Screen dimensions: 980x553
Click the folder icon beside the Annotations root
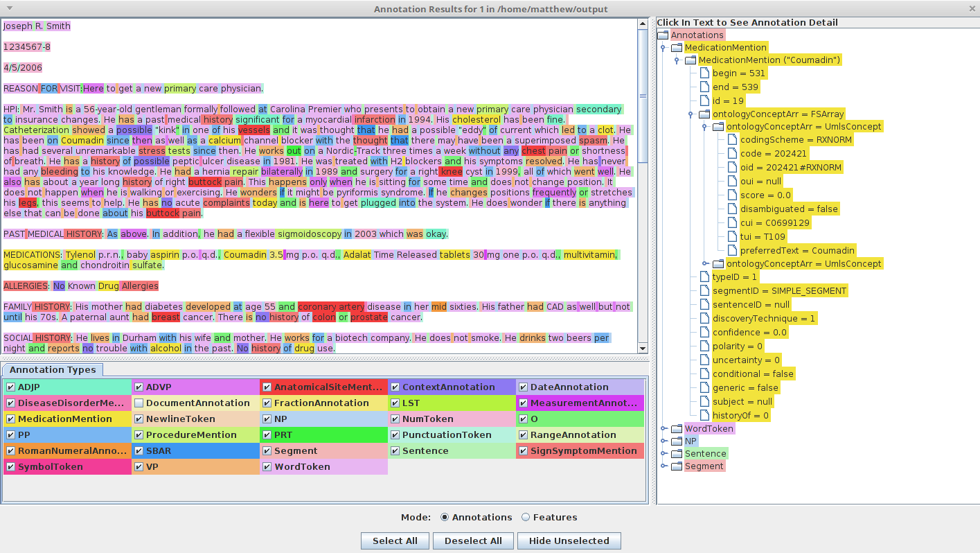(662, 35)
